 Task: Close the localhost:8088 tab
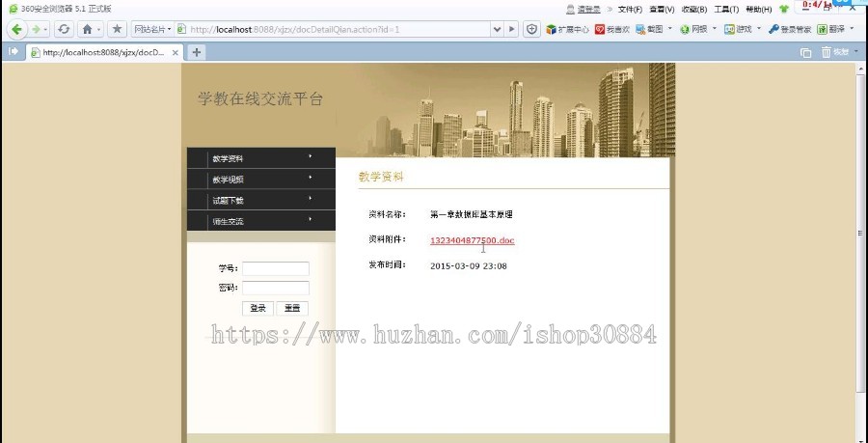[175, 53]
